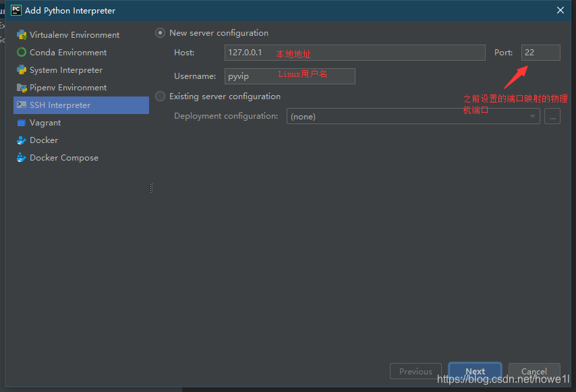Screen dimensions: 576x392
Task: Close the Add Python Interpreter dialog
Action: coord(560,10)
